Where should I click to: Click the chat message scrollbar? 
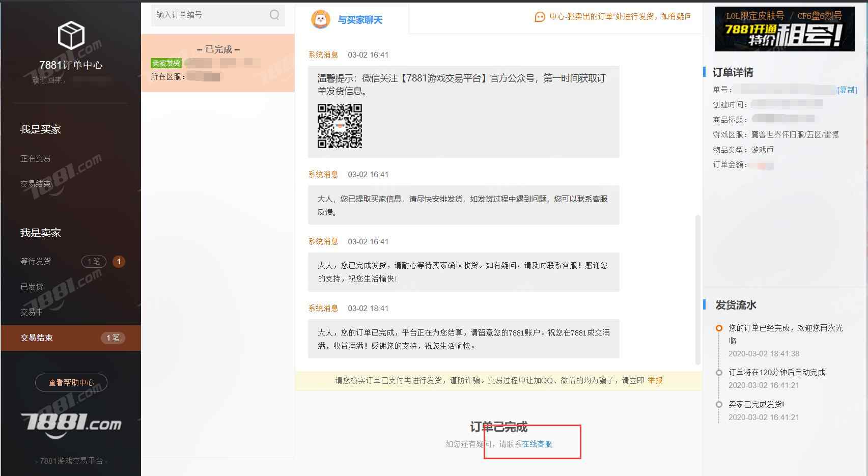pyautogui.click(x=698, y=289)
